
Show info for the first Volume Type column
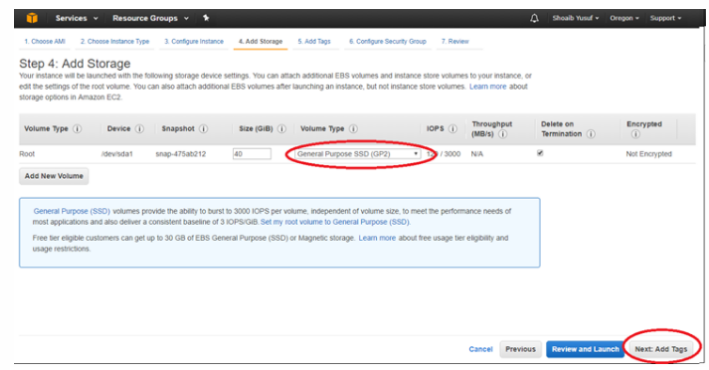coord(77,129)
